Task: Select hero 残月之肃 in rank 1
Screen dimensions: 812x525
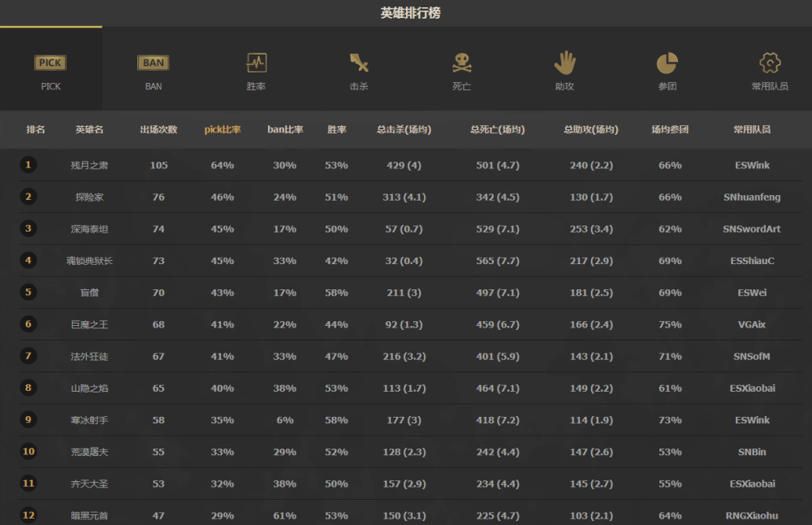Action: tap(89, 165)
